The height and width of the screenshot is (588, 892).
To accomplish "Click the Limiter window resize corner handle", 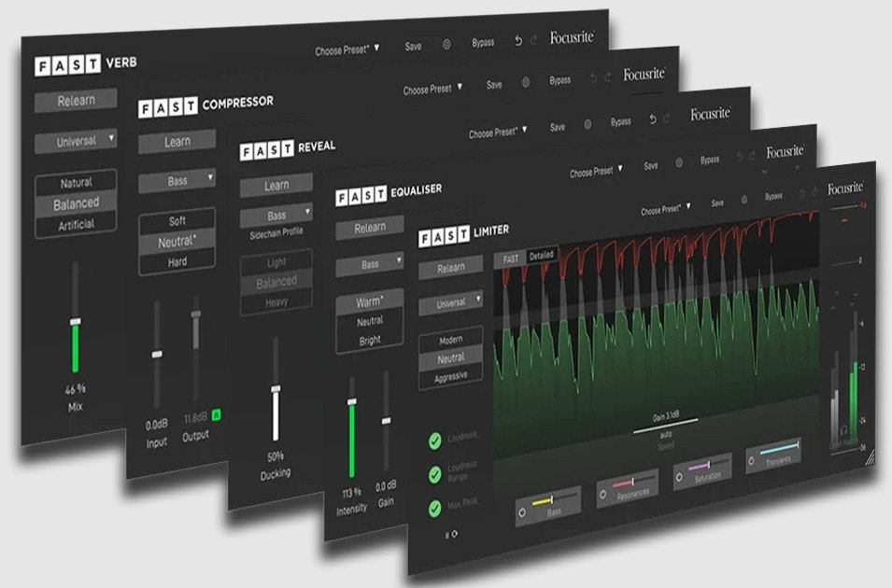I will click(x=870, y=458).
